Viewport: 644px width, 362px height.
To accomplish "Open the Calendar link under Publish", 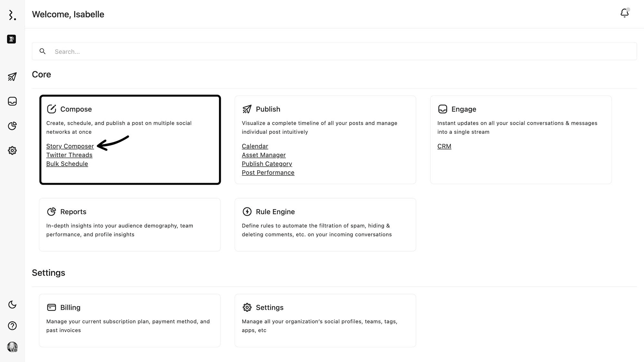I will pyautogui.click(x=255, y=146).
